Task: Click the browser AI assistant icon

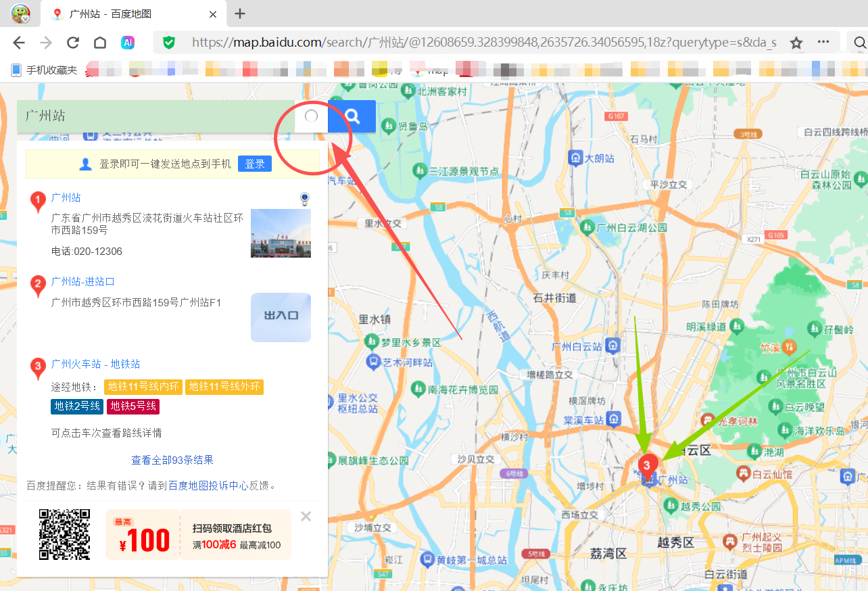Action: [128, 42]
